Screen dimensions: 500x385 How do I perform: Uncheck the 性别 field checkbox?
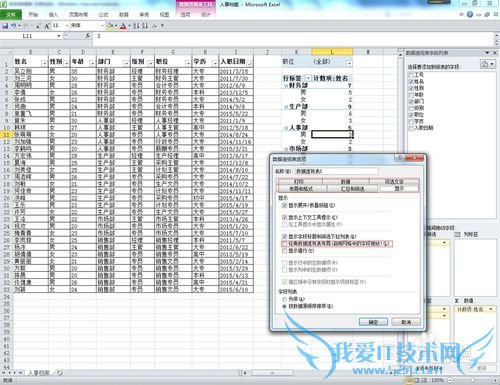pyautogui.click(x=411, y=88)
